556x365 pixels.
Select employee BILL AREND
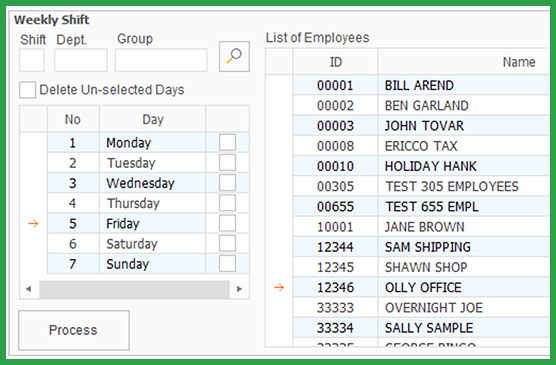pos(464,85)
